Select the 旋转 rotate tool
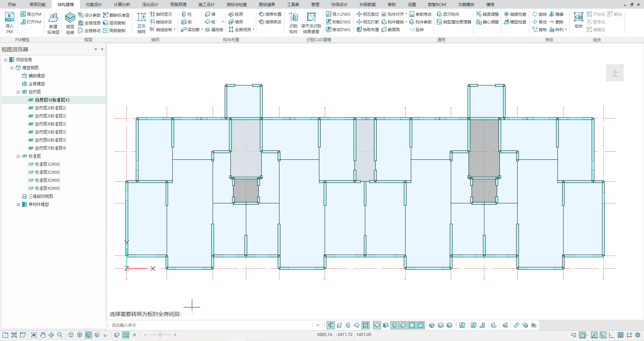Viewport: 644px width, 341px height. click(539, 14)
